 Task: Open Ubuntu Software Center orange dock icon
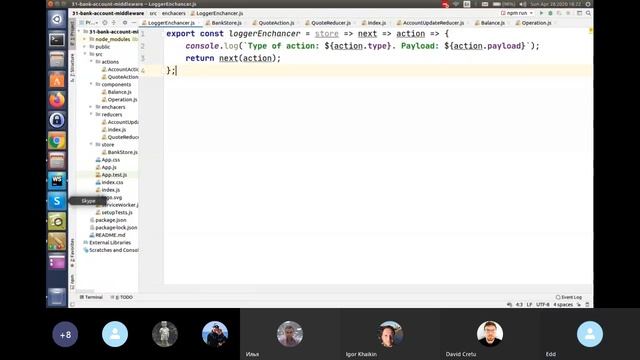click(57, 80)
